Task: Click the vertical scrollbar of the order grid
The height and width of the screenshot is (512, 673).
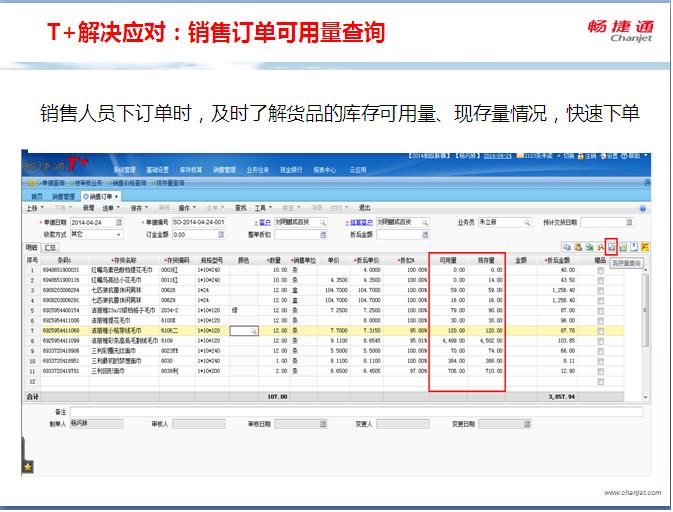Action: point(645,310)
